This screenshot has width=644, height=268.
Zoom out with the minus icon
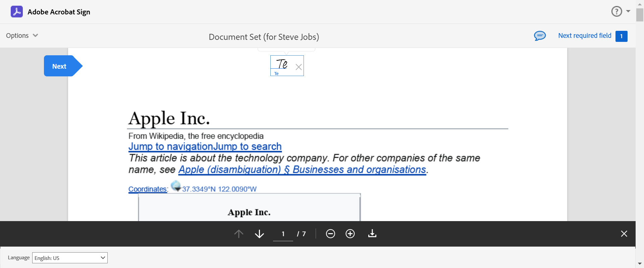coord(330,233)
